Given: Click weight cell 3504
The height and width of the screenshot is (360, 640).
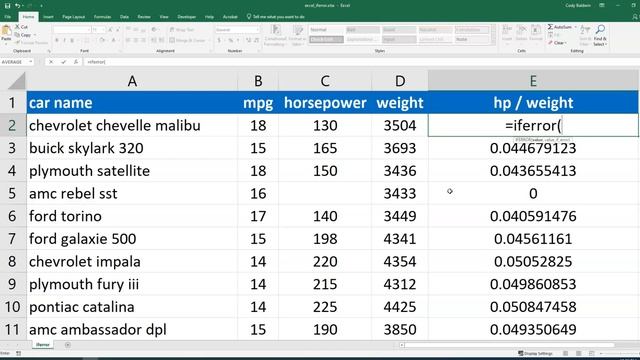Looking at the screenshot, I should coord(400,125).
